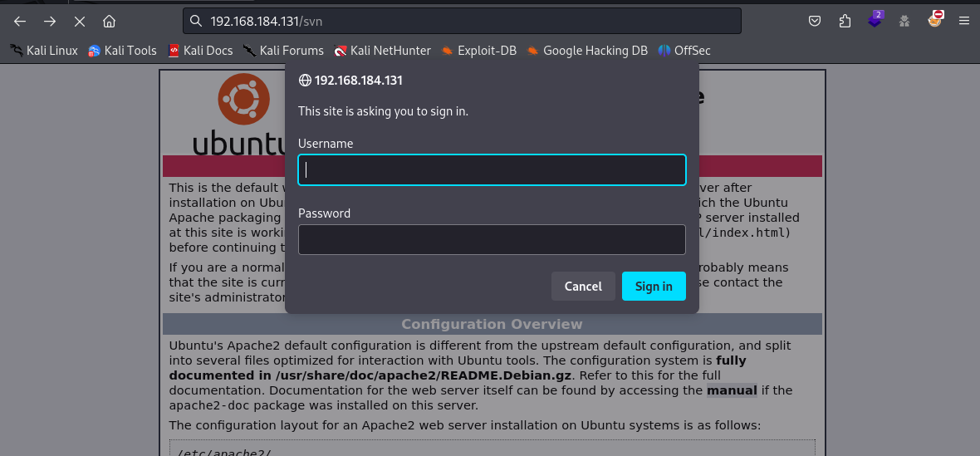Screen dimensions: 980x456
Task: Open the Google Hacking DB bookmark
Action: point(586,51)
